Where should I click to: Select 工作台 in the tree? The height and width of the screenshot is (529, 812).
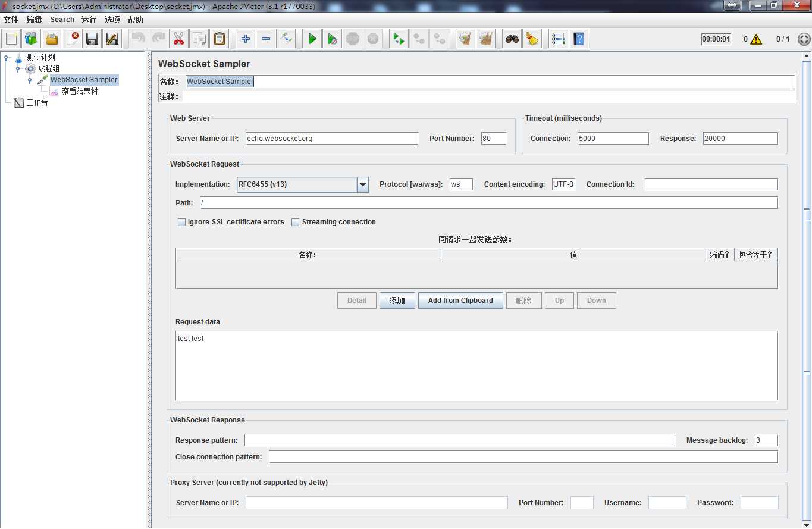click(37, 103)
